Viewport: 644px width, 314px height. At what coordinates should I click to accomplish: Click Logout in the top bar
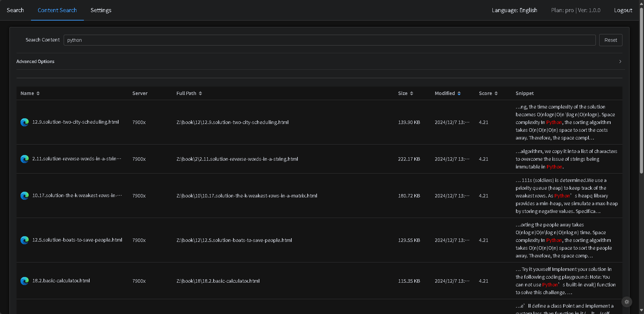[623, 10]
